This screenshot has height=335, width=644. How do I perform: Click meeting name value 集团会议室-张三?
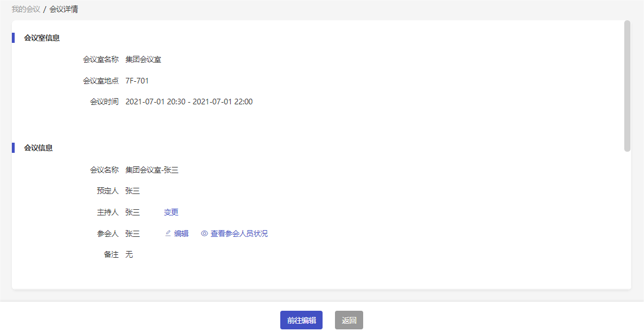tap(152, 170)
